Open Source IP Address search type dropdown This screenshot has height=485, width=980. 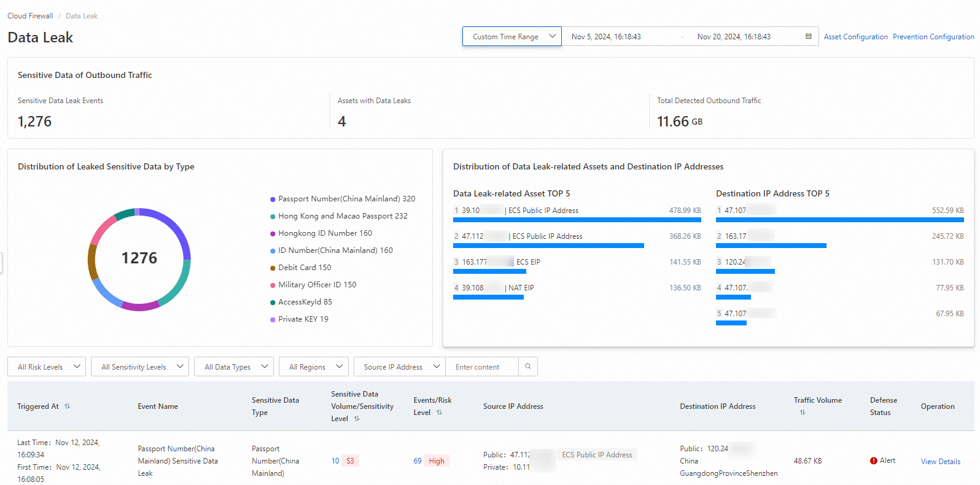click(x=400, y=367)
